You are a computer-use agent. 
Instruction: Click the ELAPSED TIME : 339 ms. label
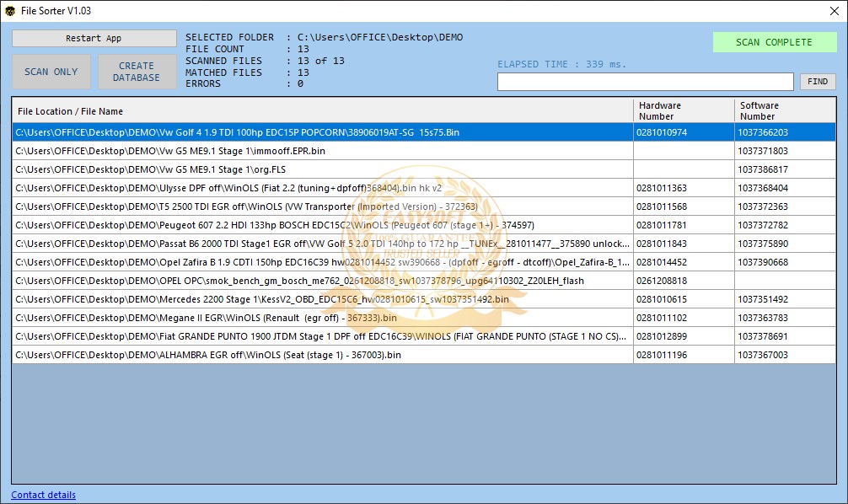[562, 64]
